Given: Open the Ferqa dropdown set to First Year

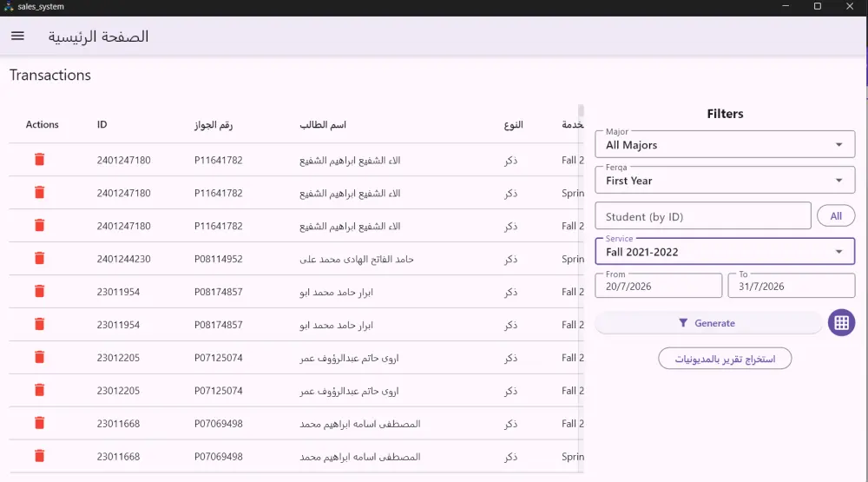Looking at the screenshot, I should point(725,180).
